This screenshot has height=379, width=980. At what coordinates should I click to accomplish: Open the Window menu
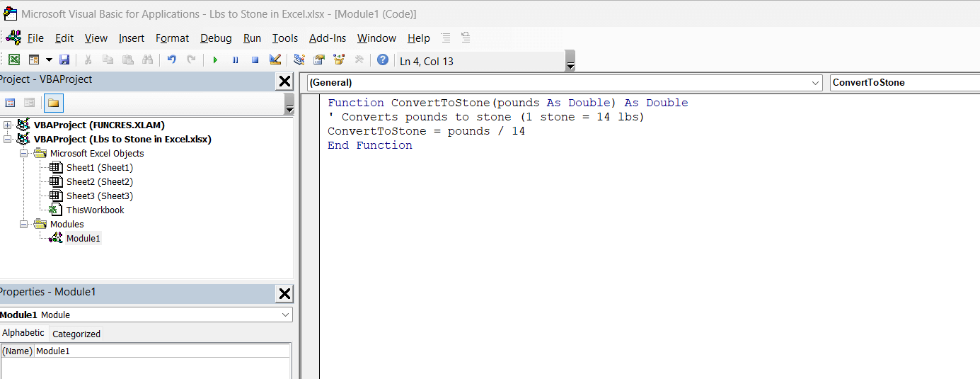coord(376,38)
